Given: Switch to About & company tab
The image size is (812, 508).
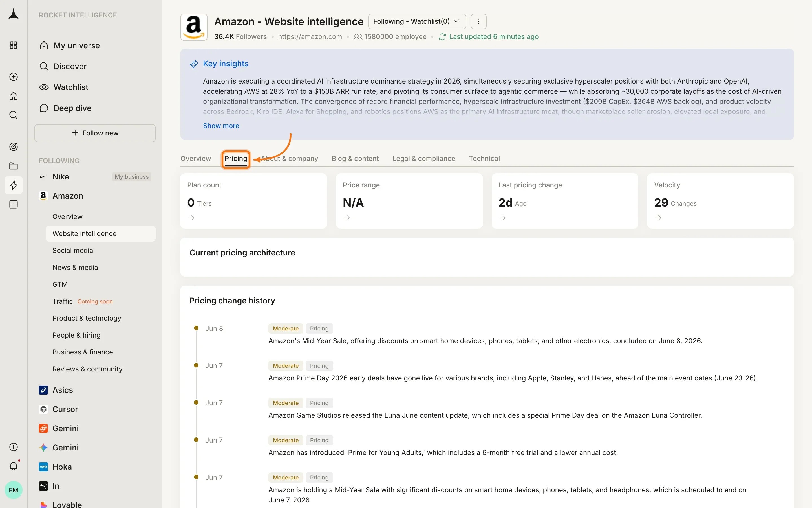Looking at the screenshot, I should pos(290,159).
